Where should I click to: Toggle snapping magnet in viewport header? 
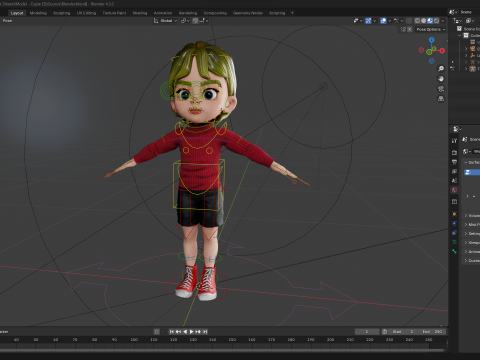[195, 21]
